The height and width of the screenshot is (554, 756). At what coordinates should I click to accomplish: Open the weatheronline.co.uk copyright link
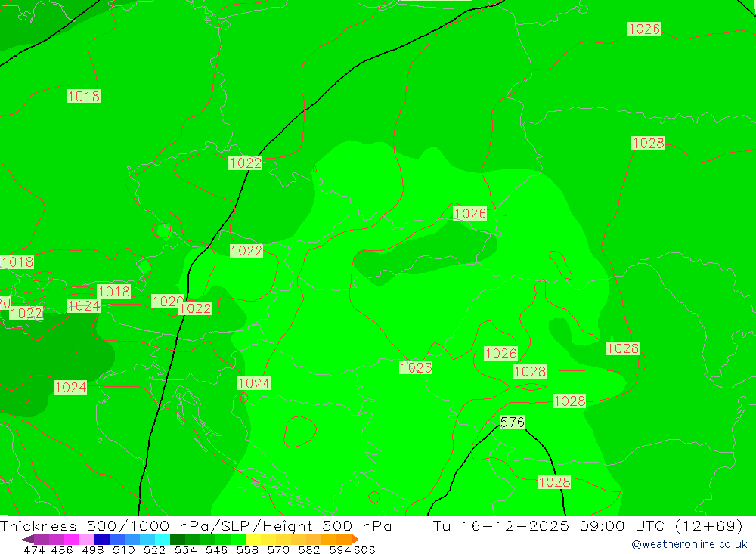point(689,544)
